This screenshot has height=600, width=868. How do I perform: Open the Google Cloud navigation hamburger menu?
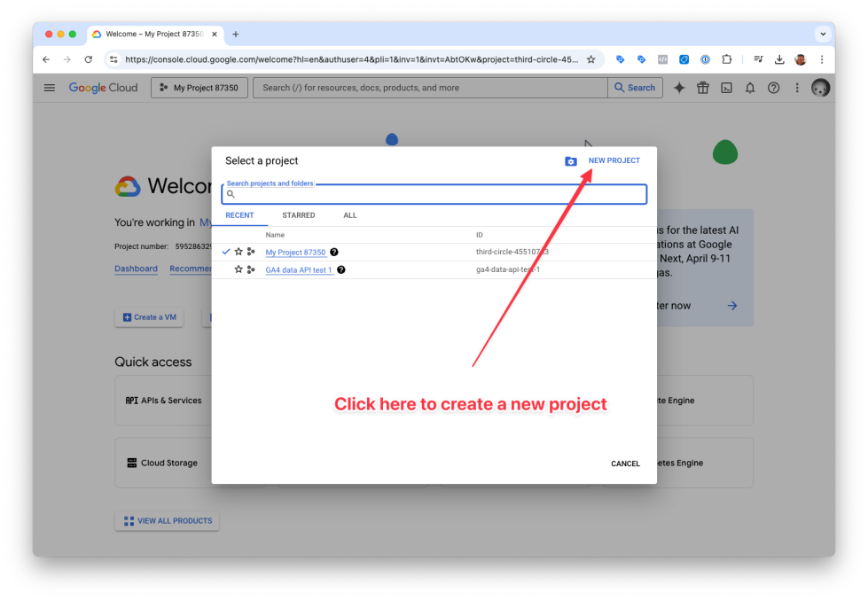point(50,88)
